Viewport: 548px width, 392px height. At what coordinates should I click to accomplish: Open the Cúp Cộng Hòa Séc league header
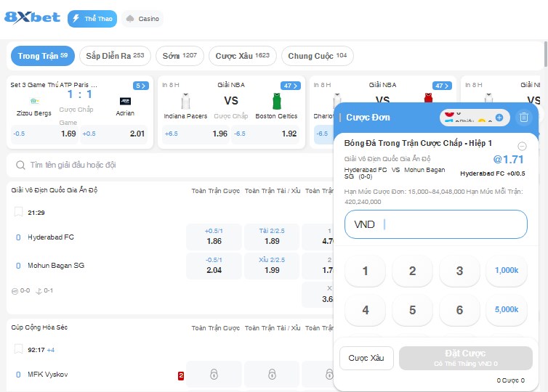coord(39,327)
